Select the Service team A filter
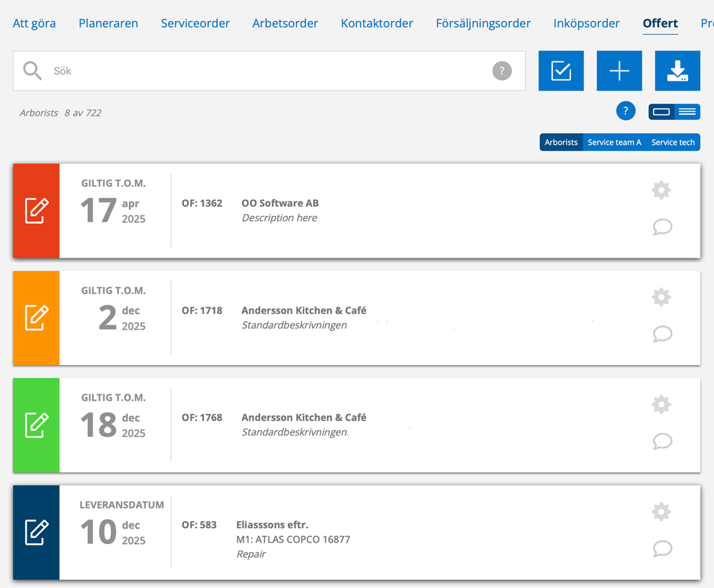This screenshot has height=588, width=714. pos(614,142)
